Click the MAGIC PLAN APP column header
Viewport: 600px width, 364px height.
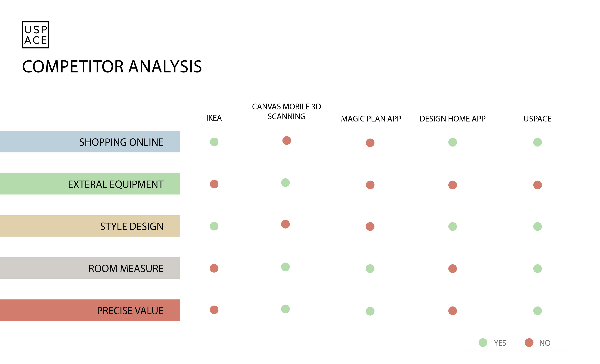point(371,119)
